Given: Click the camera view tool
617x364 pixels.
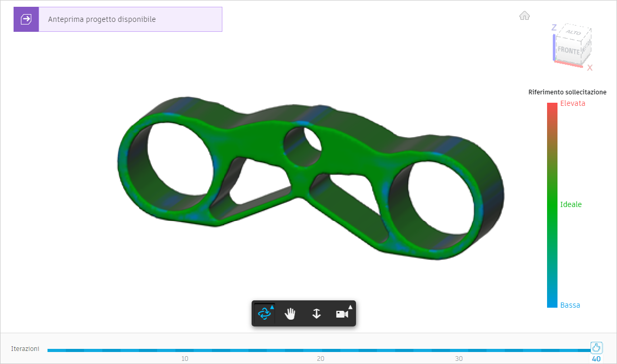Looking at the screenshot, I should click(x=342, y=314).
